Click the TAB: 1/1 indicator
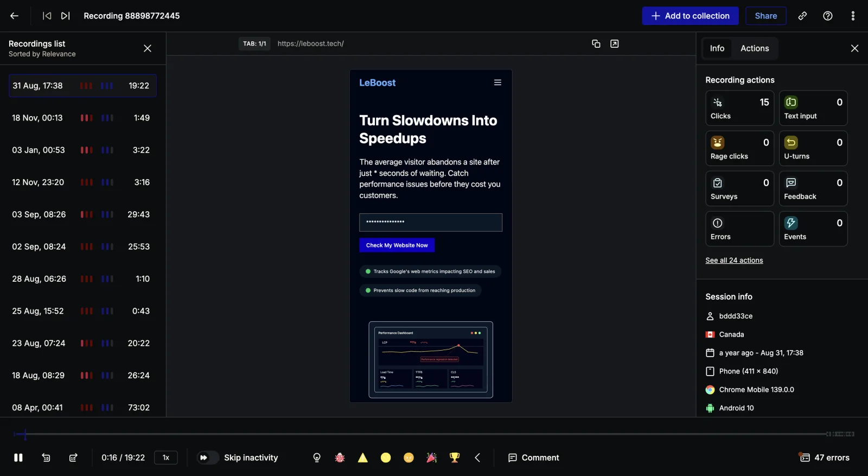868x476 pixels. 254,43
